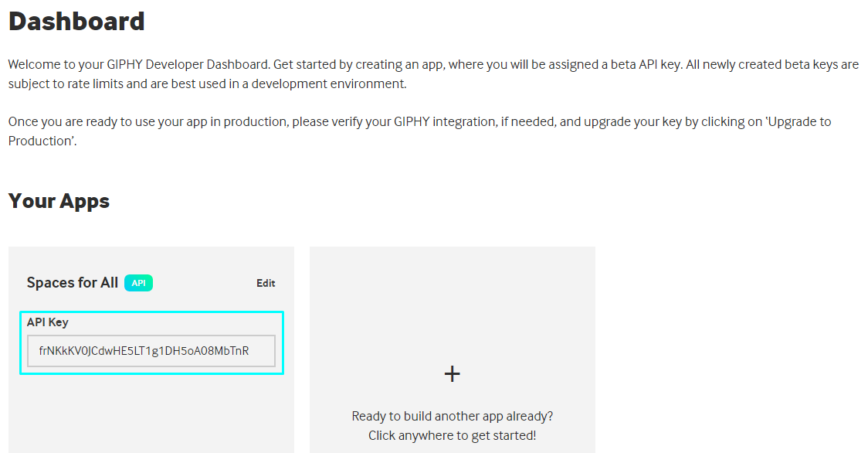Click the teal API badge next to Spaces for All
This screenshot has width=868, height=453.
coord(138,283)
